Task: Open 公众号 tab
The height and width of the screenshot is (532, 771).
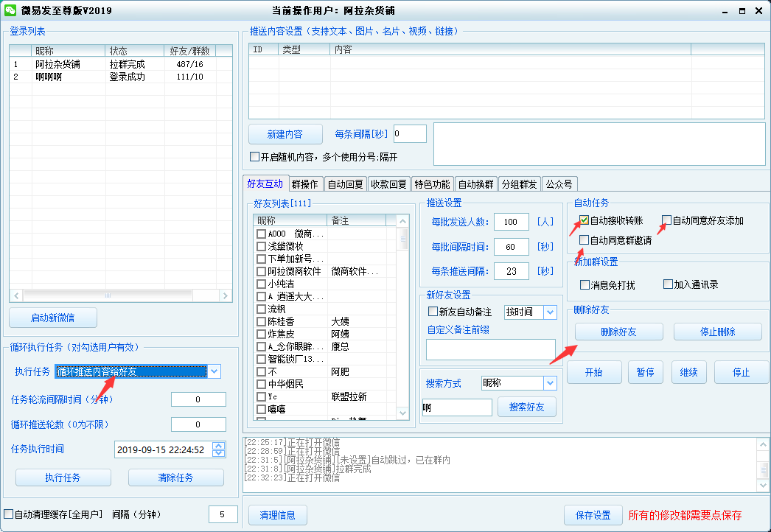Action: (x=559, y=184)
